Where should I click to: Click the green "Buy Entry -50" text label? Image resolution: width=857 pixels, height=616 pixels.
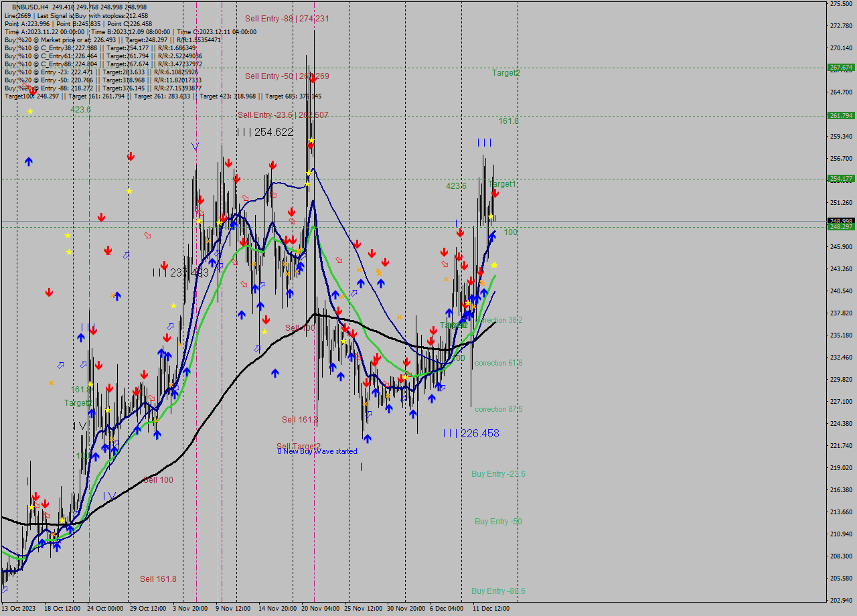point(499,522)
